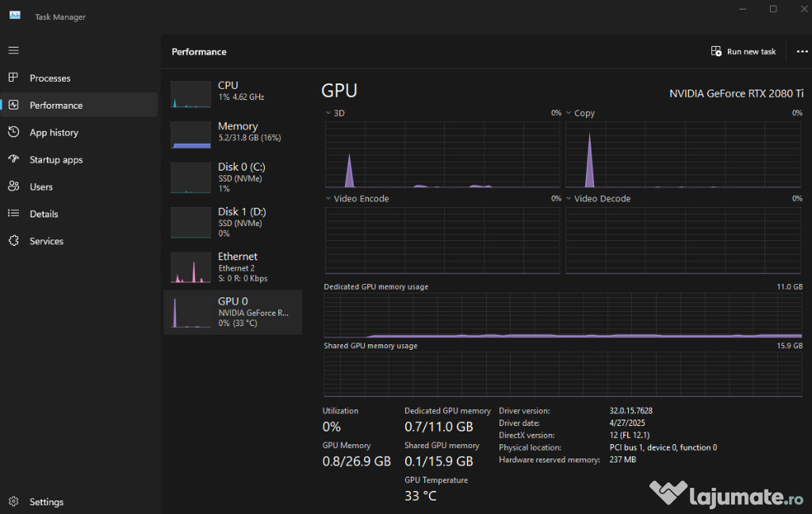
Task: Click the driver date 4/27/2025
Action: 627,423
